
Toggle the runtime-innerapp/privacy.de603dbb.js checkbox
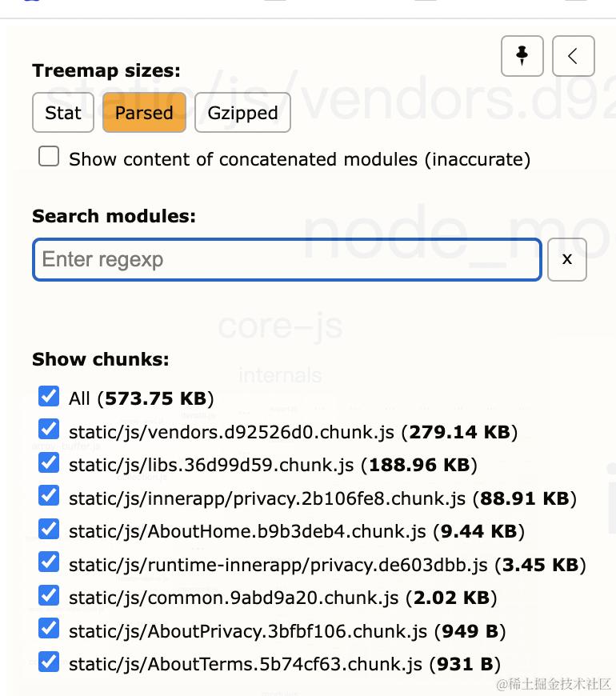pos(49,563)
